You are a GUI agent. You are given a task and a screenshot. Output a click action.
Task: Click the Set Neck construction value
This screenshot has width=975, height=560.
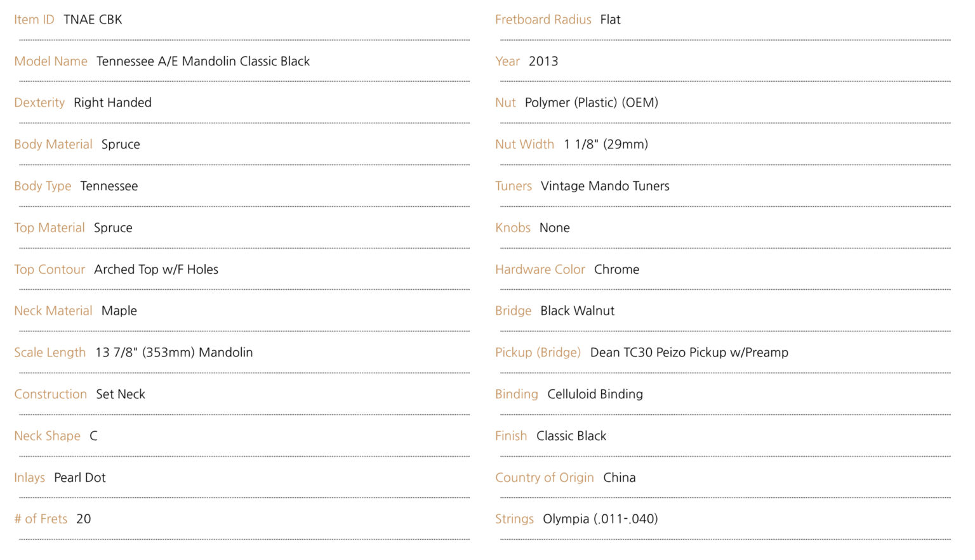pos(121,394)
